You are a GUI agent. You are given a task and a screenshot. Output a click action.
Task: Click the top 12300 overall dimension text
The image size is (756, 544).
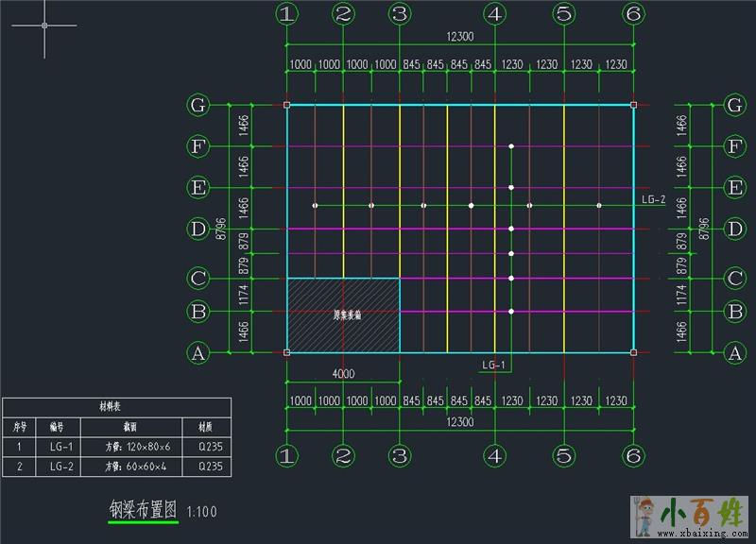pos(460,37)
